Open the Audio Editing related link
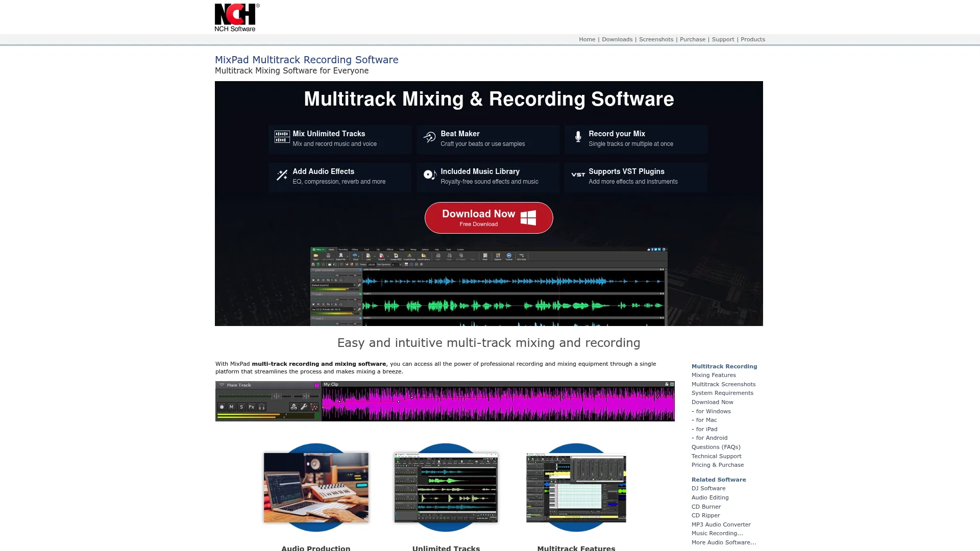The width and height of the screenshot is (980, 551). 710,497
